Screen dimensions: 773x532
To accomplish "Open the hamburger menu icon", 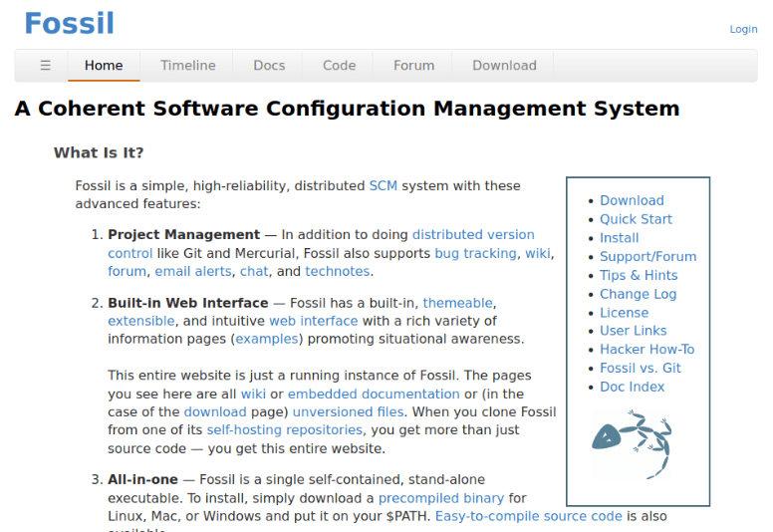I will click(x=46, y=66).
